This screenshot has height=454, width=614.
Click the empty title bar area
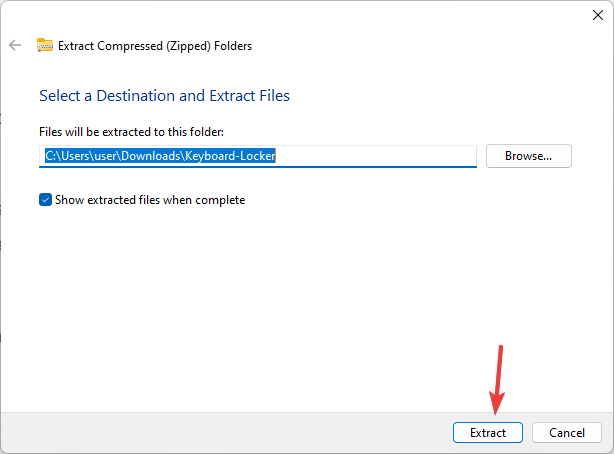300,15
